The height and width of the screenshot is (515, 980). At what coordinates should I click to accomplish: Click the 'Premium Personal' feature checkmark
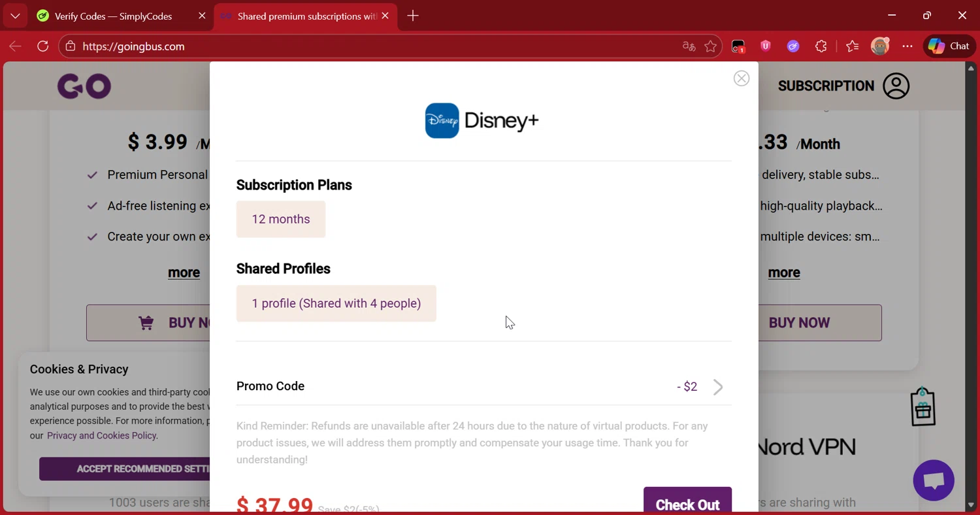point(92,175)
